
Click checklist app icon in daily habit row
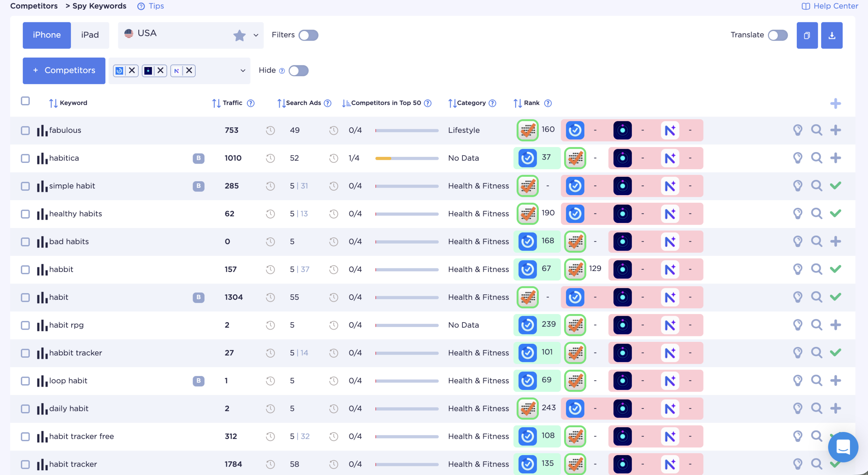coord(528,409)
